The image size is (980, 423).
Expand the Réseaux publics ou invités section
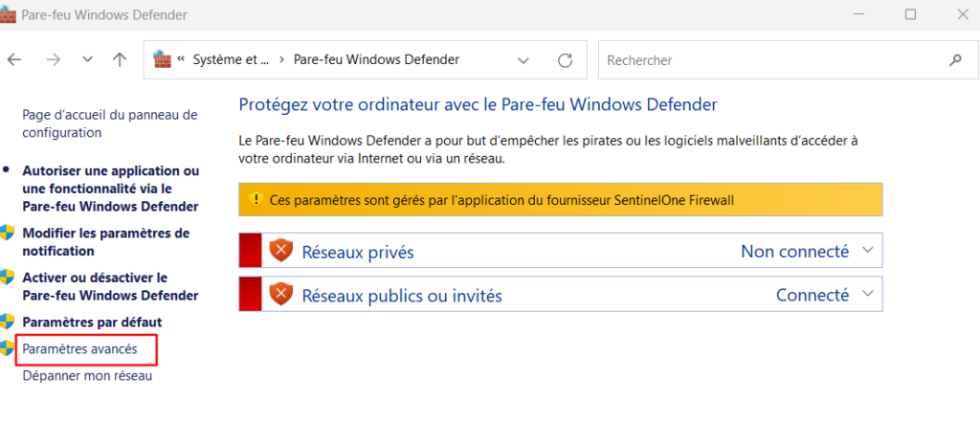868,295
